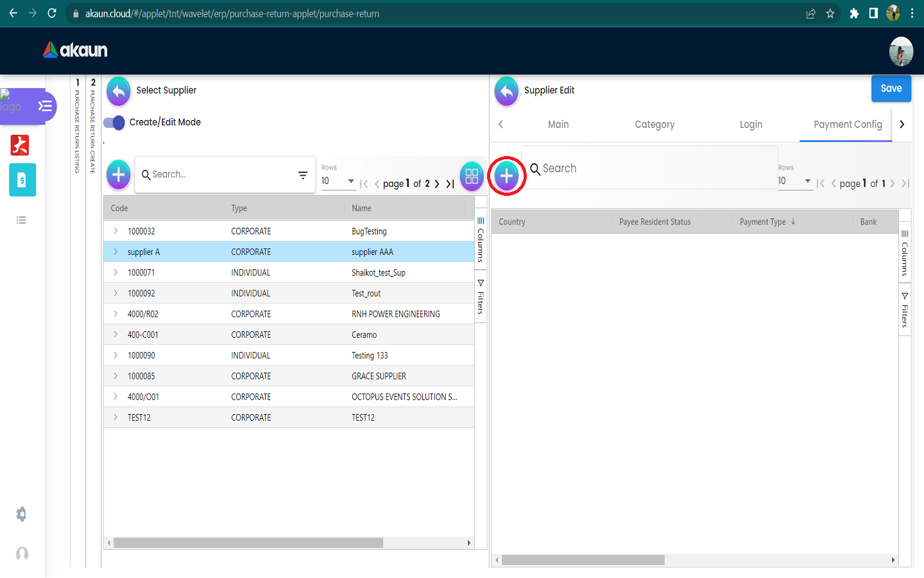Switch to the Category tab
Viewport: 924px width, 578px height.
[654, 125]
